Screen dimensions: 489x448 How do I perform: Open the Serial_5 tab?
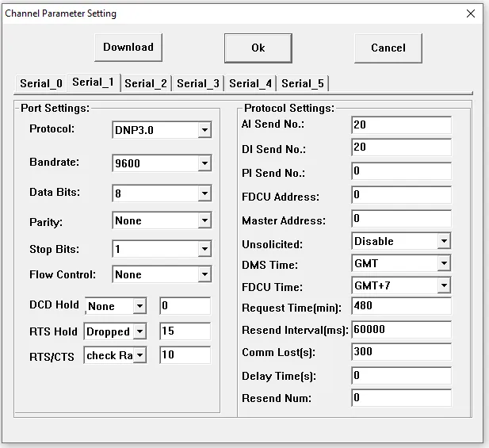tap(303, 83)
